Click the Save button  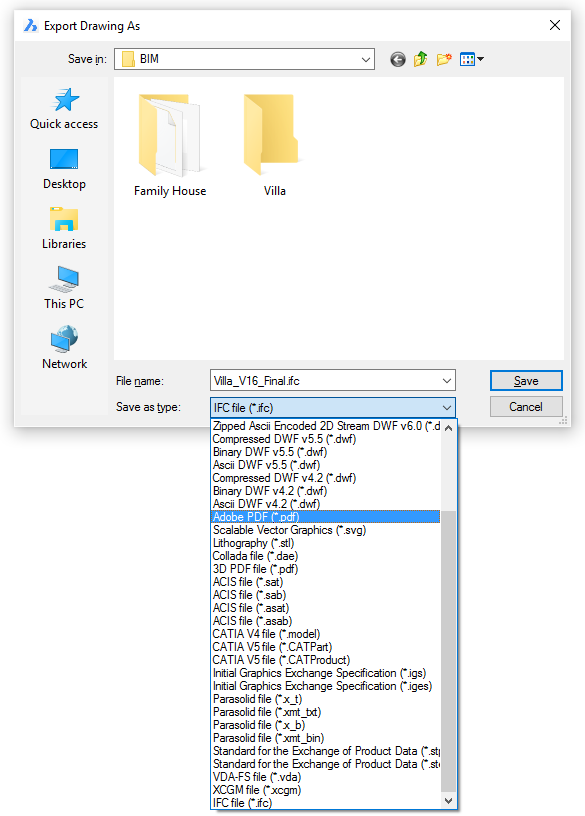tap(526, 381)
